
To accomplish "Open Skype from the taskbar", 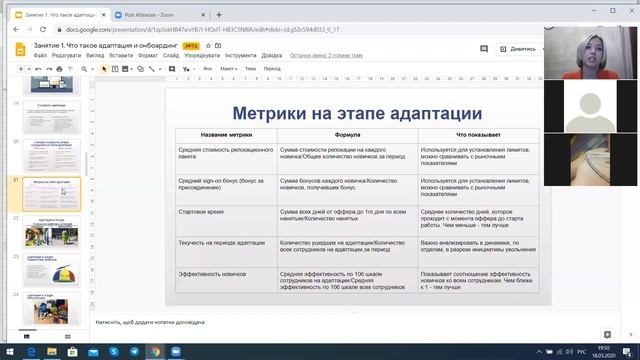I will point(114,352).
